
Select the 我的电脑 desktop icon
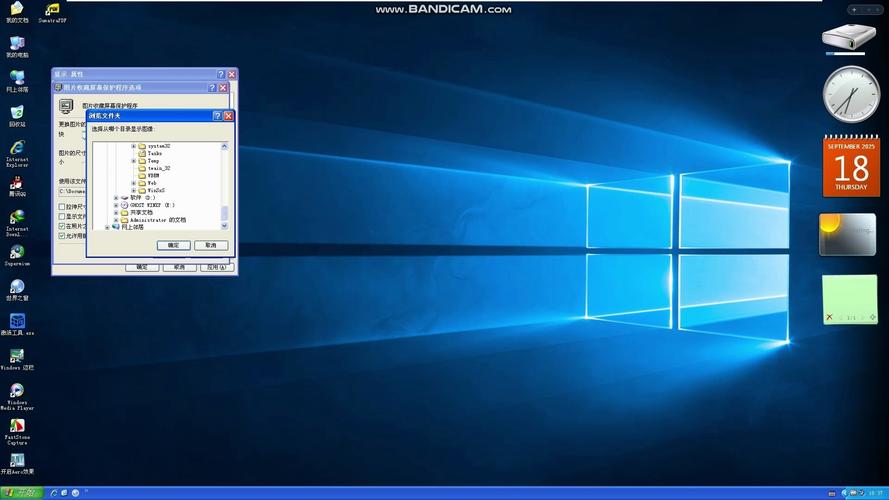[x=16, y=46]
